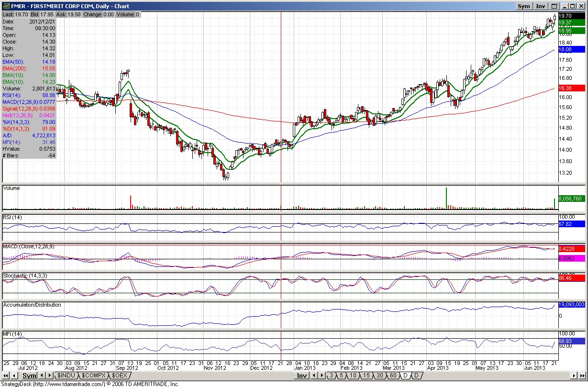Switch to the $OEX symbol tab
This screenshot has width=588, height=387.
point(120,376)
